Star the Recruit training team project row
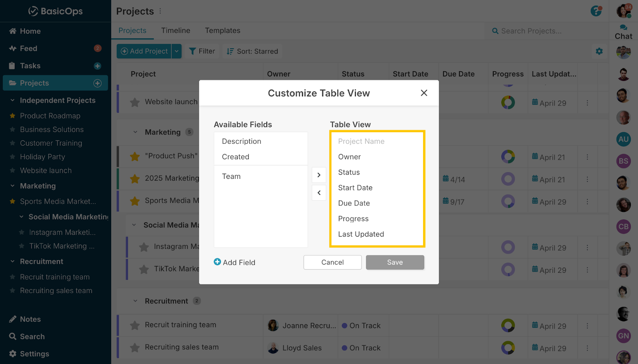This screenshot has height=364, width=638. (x=135, y=325)
